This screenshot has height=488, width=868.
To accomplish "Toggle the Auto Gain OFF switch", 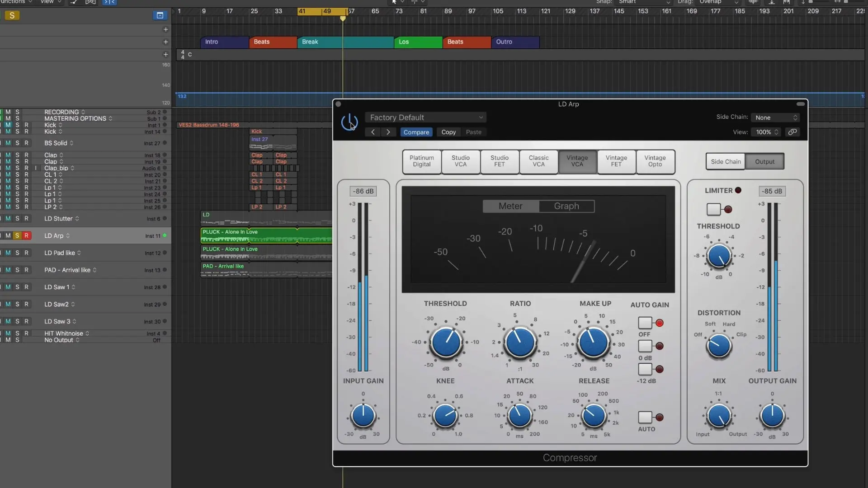I will [645, 323].
